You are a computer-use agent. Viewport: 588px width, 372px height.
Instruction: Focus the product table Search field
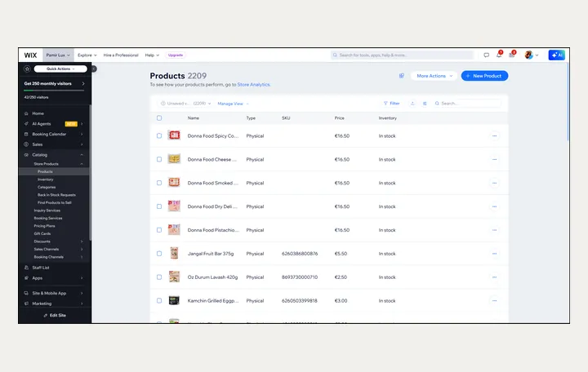click(x=467, y=104)
